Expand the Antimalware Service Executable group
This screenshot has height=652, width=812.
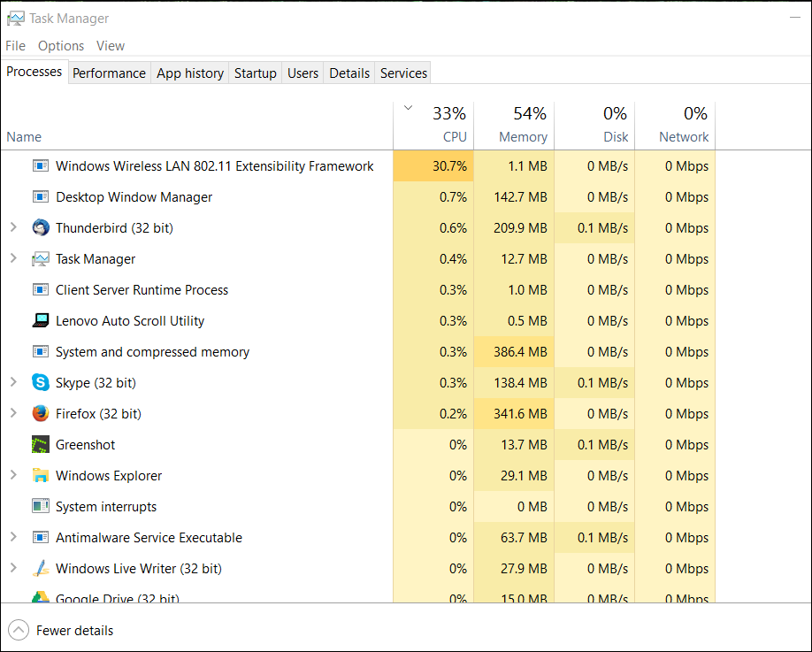point(13,537)
